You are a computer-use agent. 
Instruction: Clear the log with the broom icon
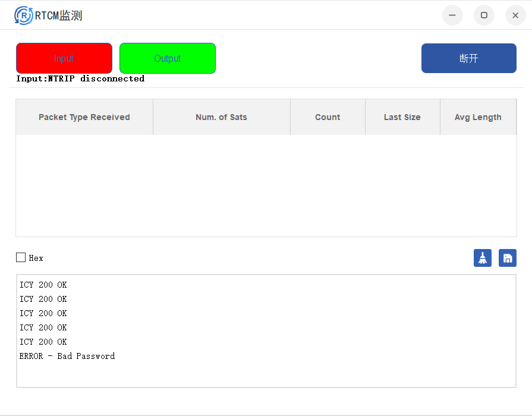(482, 258)
